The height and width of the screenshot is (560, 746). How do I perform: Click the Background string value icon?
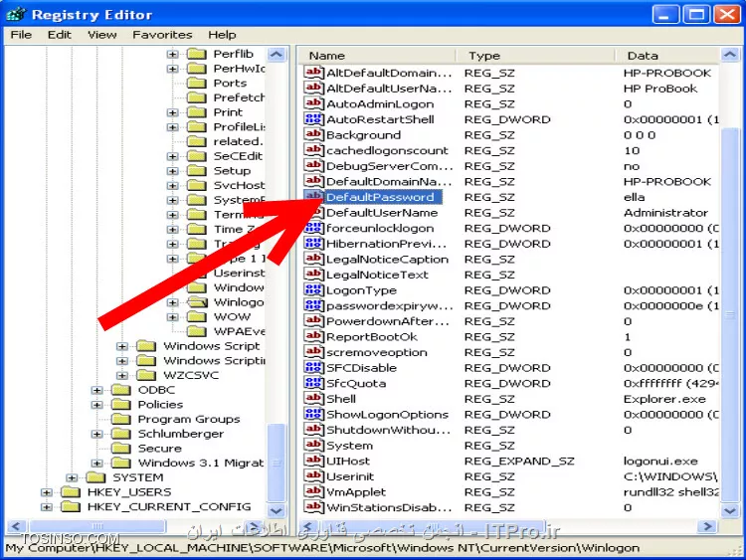[x=313, y=134]
